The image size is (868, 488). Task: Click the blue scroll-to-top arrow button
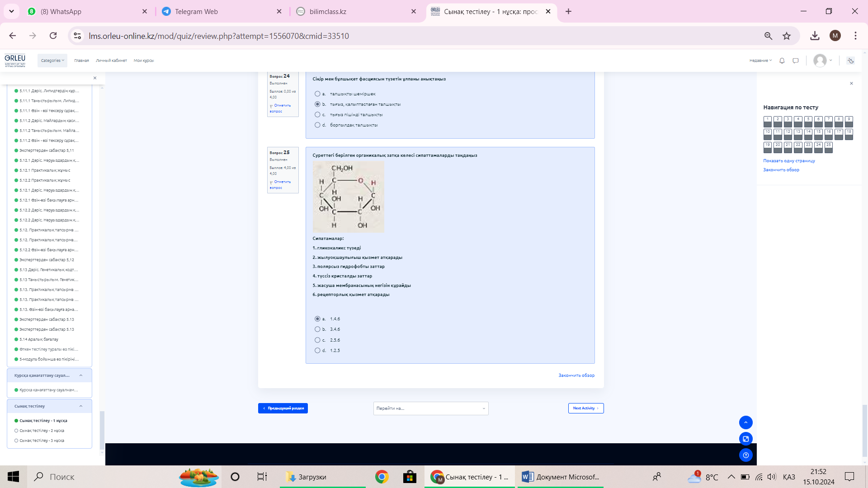point(745,422)
